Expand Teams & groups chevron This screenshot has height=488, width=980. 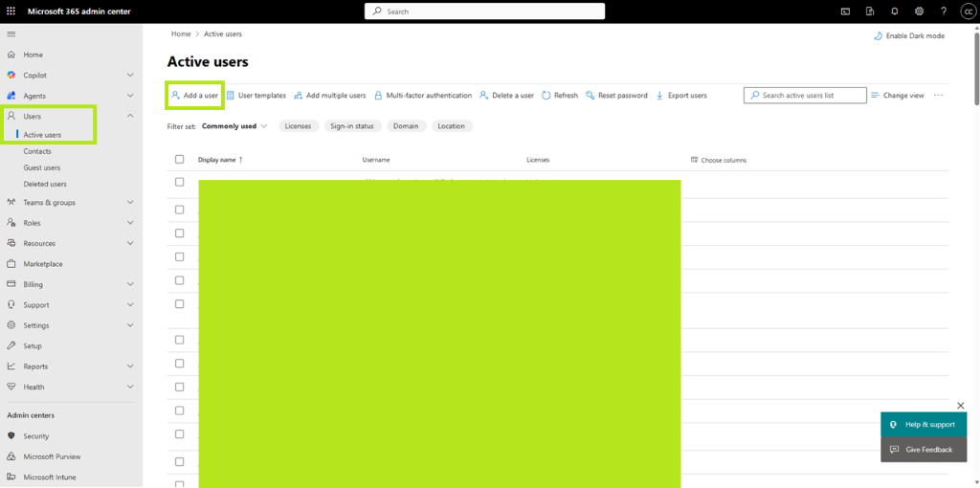point(130,203)
